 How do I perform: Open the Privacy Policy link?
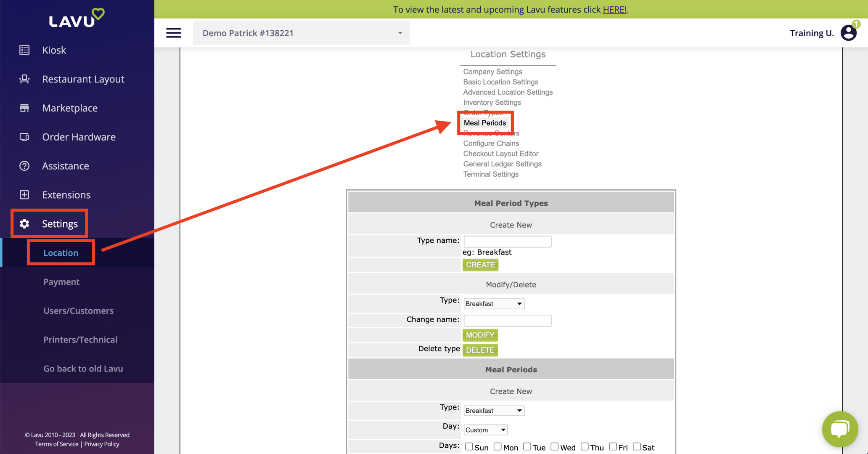[102, 444]
